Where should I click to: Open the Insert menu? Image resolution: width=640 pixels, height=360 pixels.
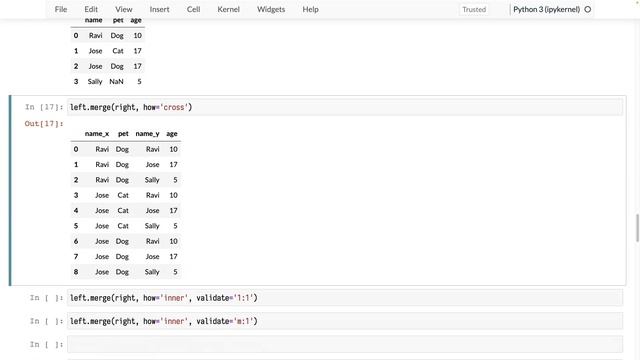coord(159,9)
